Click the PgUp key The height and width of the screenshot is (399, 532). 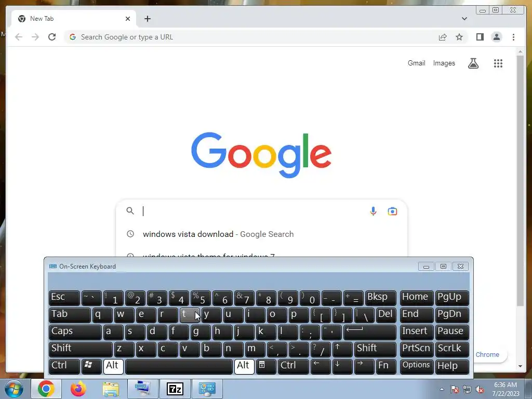tap(452, 298)
